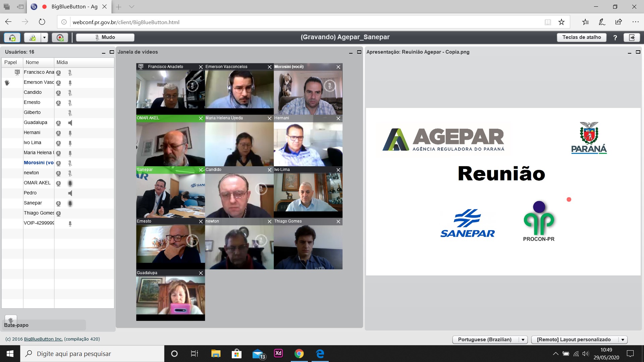
Task: Click the Mídia column header
Action: click(84, 62)
